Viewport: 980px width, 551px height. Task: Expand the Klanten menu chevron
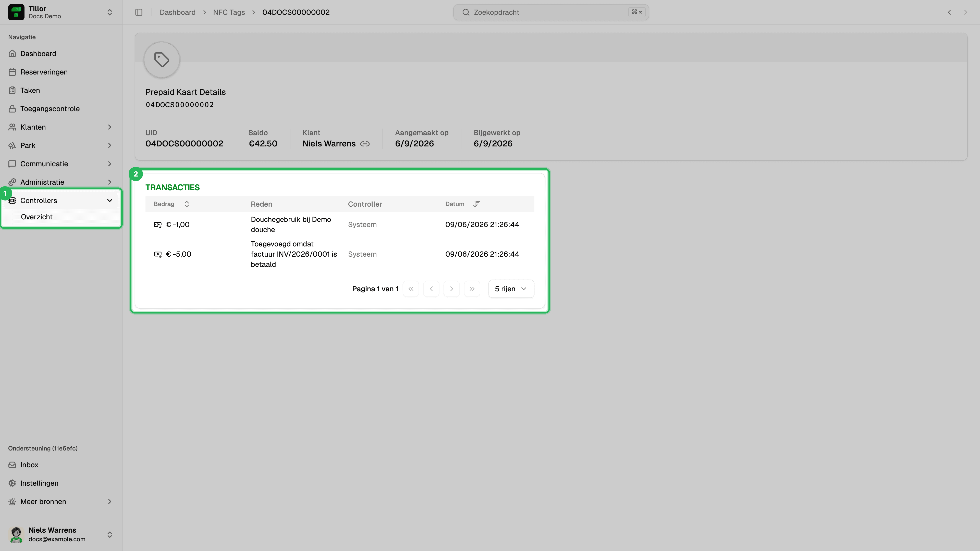point(109,127)
